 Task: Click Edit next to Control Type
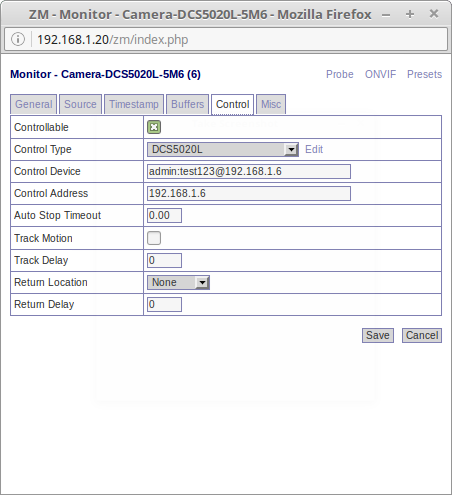(314, 149)
